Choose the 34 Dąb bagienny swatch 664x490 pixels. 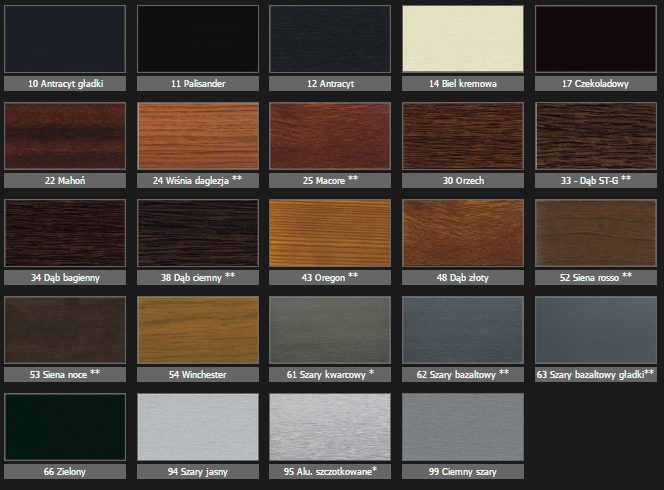tap(66, 234)
